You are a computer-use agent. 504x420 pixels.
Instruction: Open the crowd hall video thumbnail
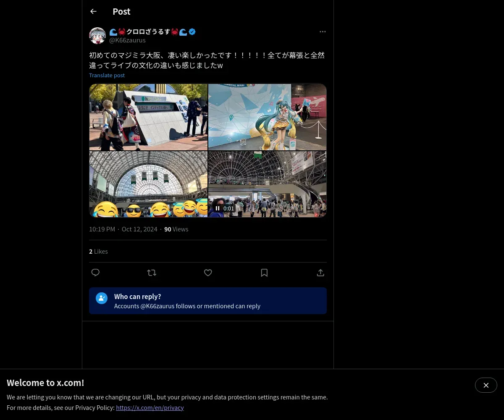pyautogui.click(x=268, y=184)
